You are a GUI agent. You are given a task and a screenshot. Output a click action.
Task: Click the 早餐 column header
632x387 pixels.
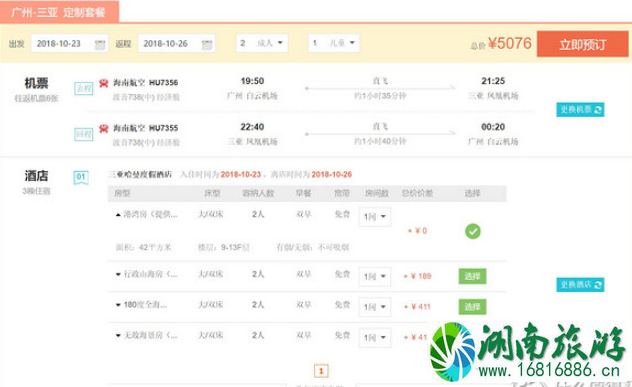click(304, 194)
